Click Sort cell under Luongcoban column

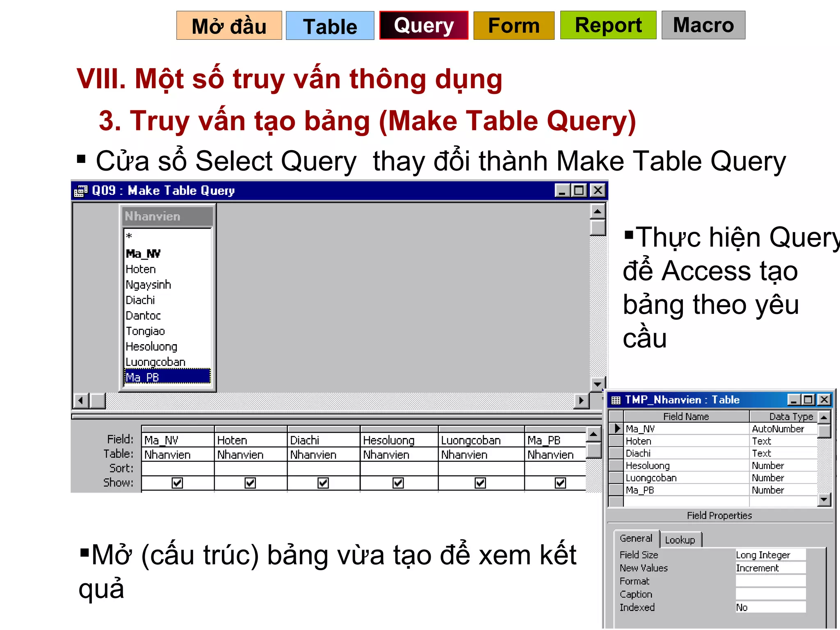tap(482, 468)
